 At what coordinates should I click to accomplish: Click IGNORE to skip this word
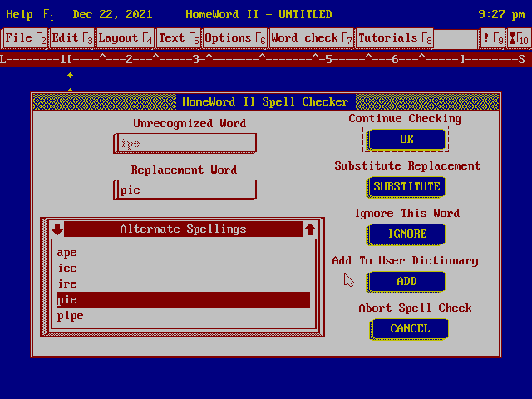point(406,234)
